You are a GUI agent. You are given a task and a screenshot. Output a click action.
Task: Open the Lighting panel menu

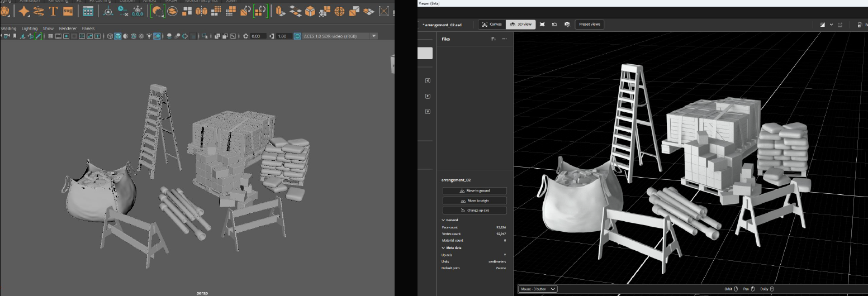pyautogui.click(x=30, y=28)
